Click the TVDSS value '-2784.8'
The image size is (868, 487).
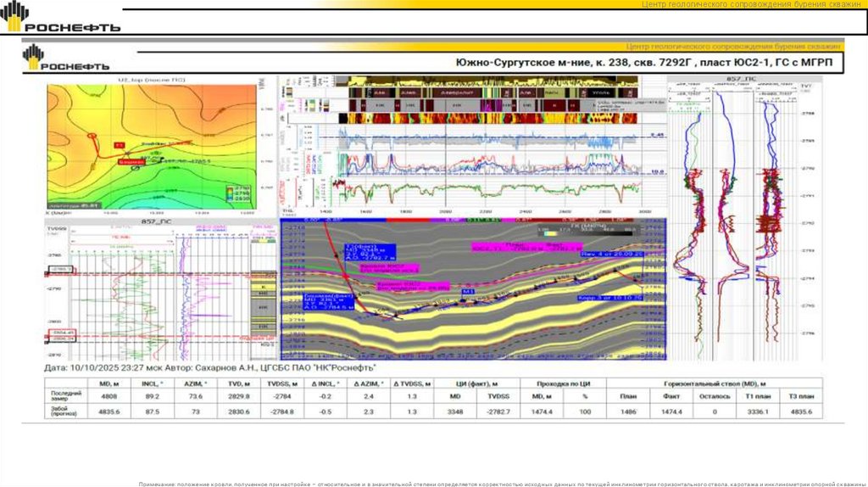pyautogui.click(x=282, y=412)
